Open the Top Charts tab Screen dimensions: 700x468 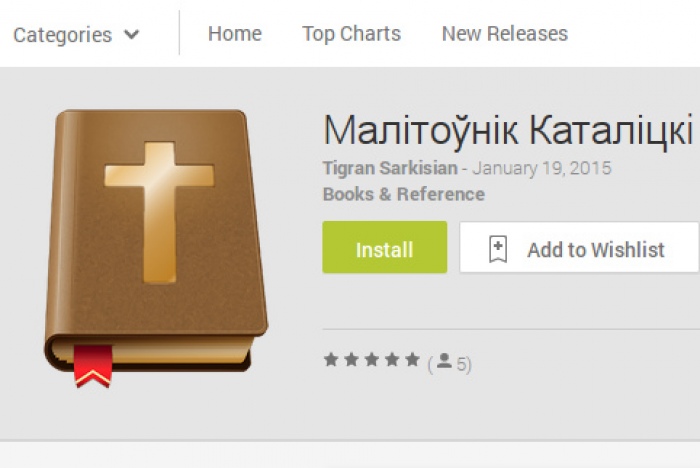point(351,33)
